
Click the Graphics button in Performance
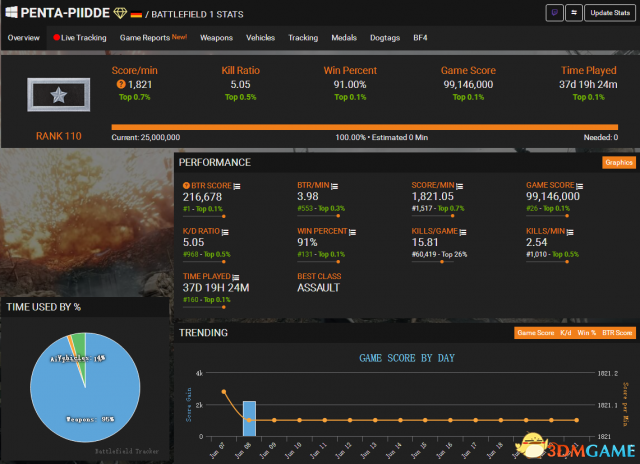(x=619, y=162)
